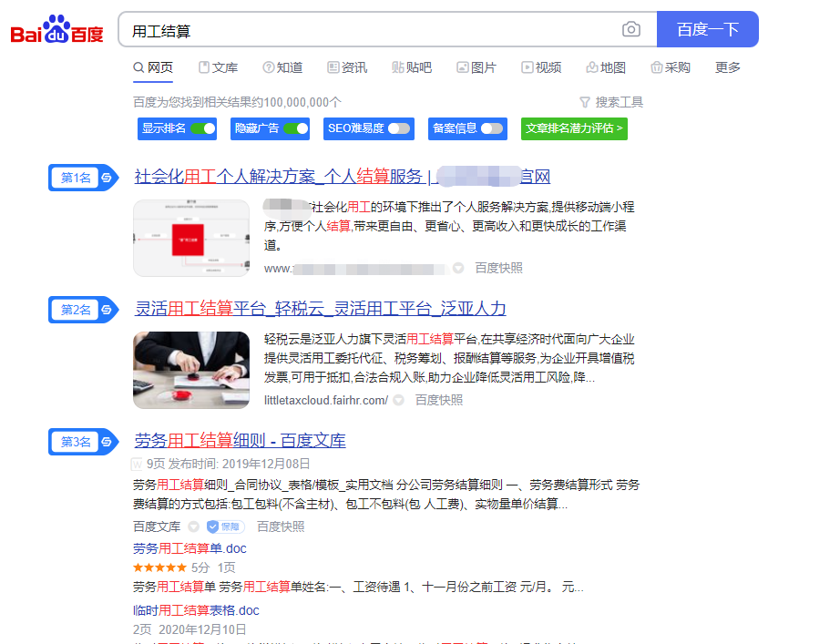Click the circular icon on 第2名 badge
The height and width of the screenshot is (644, 840).
coord(106,310)
